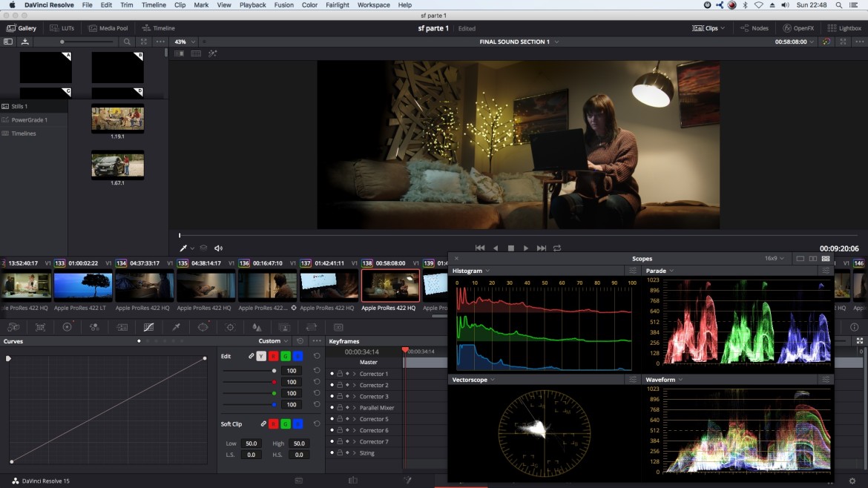This screenshot has width=868, height=488.
Task: Open Histogram scope settings icon
Action: click(x=632, y=271)
